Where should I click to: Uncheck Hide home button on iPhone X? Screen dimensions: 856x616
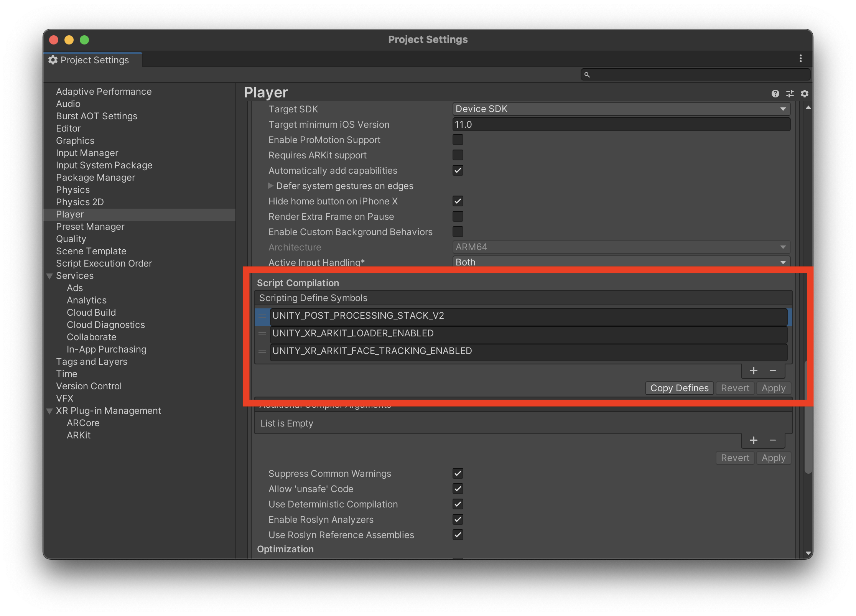pyautogui.click(x=458, y=201)
